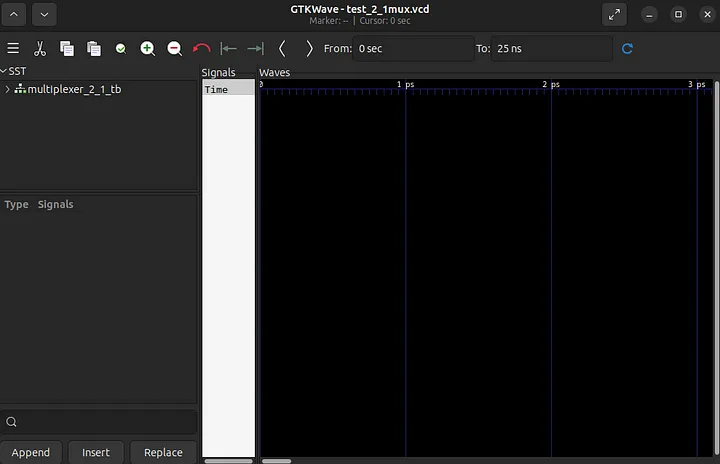This screenshot has width=720, height=464.
Task: Select the Time row in Signals
Action: pos(228,90)
